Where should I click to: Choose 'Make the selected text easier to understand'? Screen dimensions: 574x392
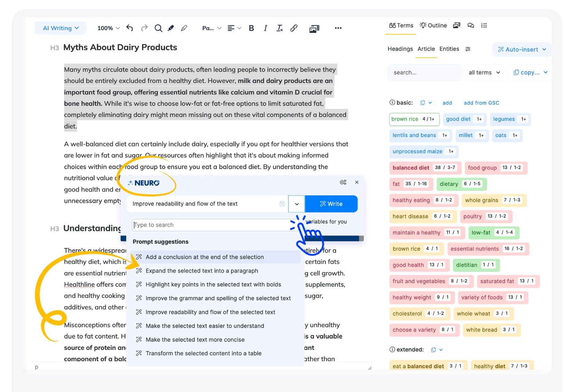[215, 326]
